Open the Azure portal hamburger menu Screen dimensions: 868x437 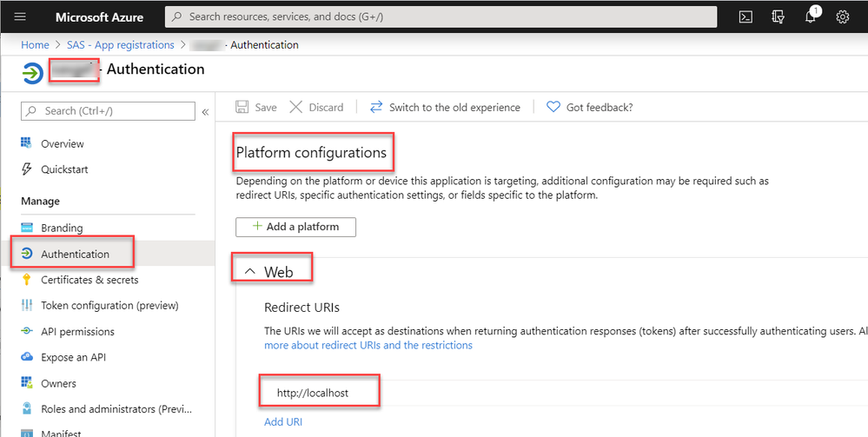(x=21, y=17)
